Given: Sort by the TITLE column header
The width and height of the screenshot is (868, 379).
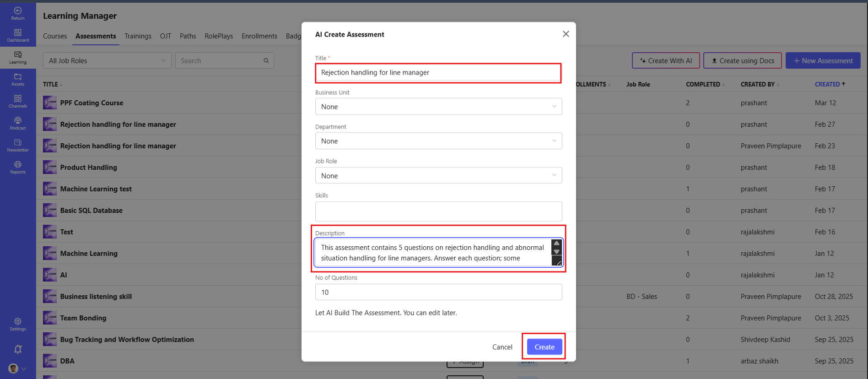Looking at the screenshot, I should pos(53,84).
